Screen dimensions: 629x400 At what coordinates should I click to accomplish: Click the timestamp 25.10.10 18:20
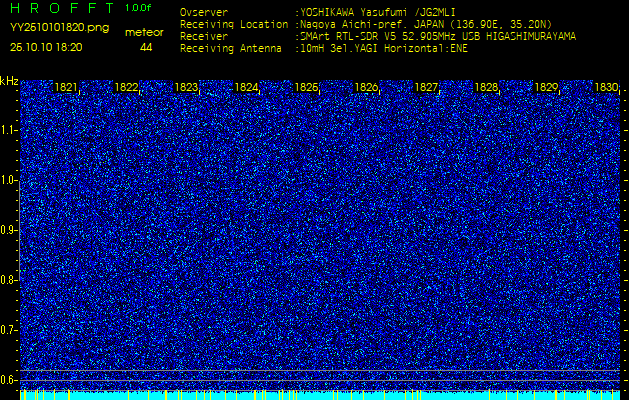point(46,47)
